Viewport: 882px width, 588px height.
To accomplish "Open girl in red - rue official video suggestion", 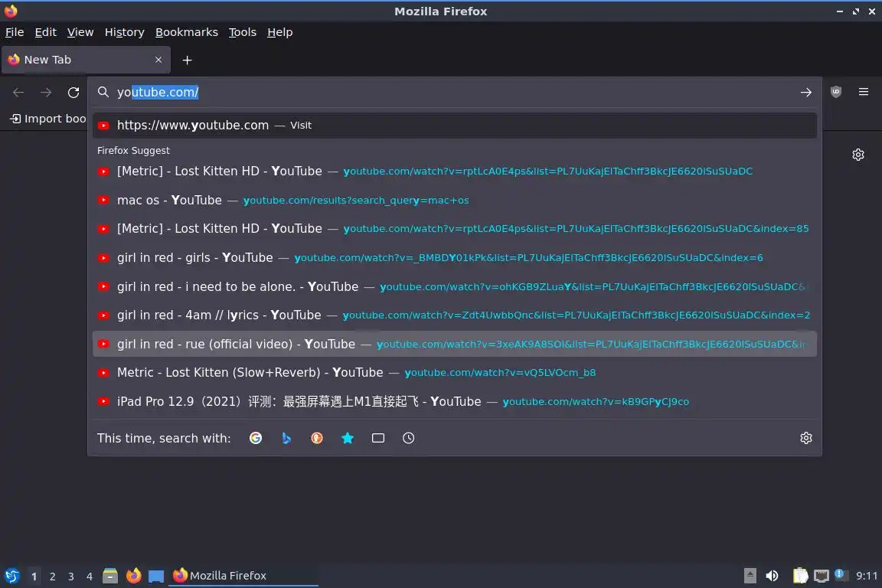I will 455,344.
